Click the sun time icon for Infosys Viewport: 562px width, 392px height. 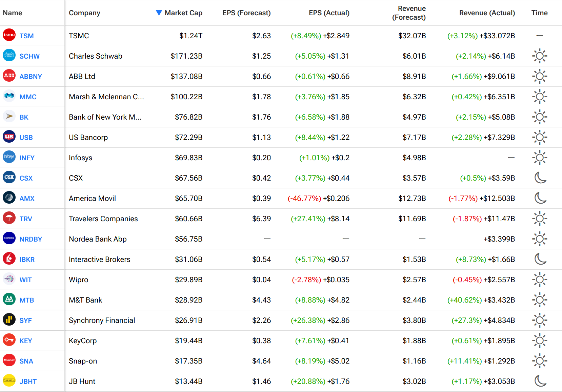click(x=540, y=158)
